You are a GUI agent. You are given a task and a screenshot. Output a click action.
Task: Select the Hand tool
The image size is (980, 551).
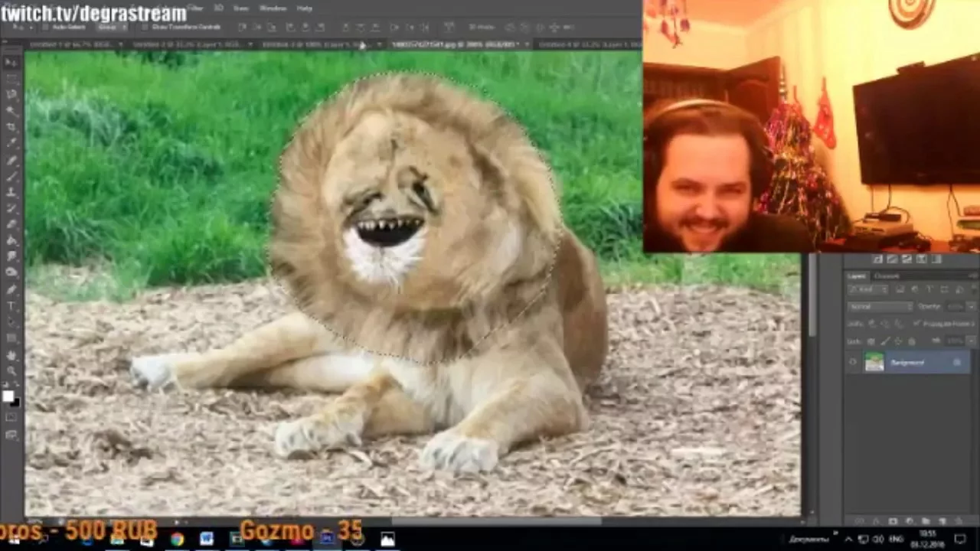point(11,357)
